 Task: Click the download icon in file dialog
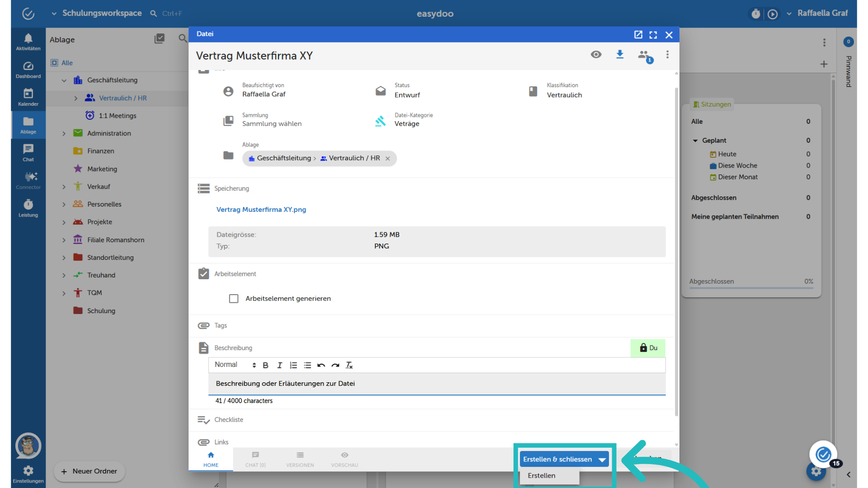[620, 55]
